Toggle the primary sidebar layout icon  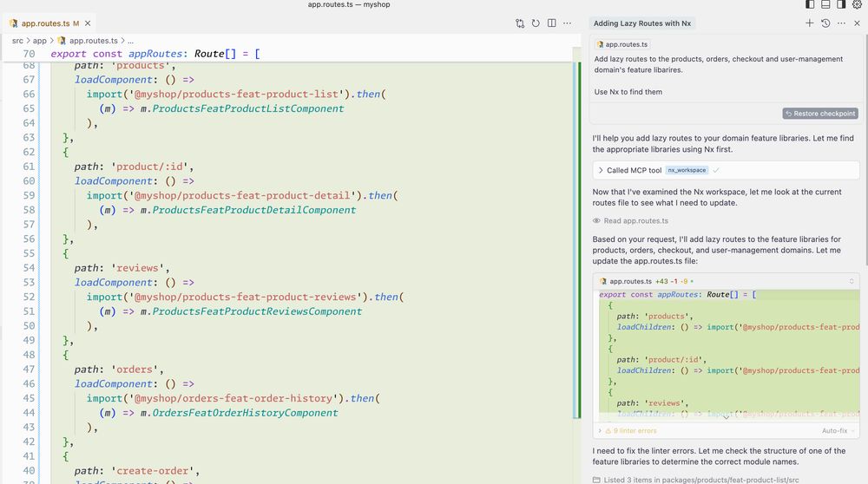point(810,4)
